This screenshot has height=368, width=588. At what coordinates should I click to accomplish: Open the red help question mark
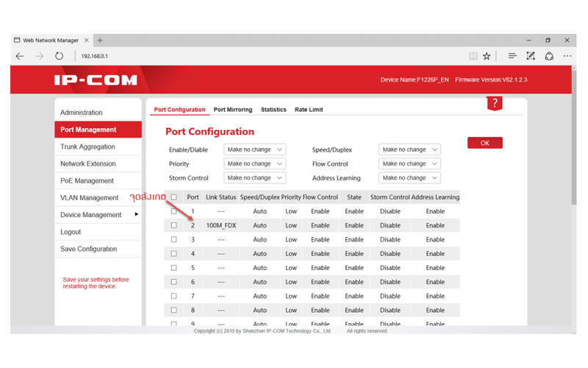point(495,103)
